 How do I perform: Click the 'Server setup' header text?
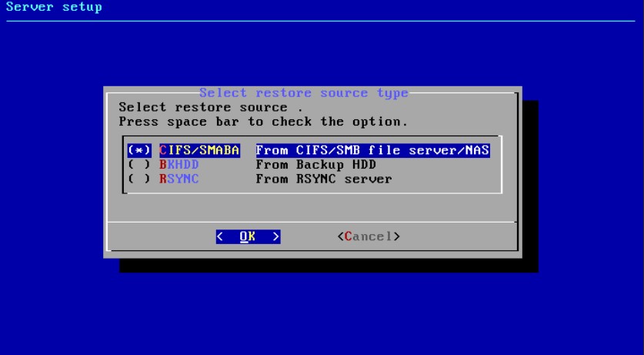click(x=54, y=8)
